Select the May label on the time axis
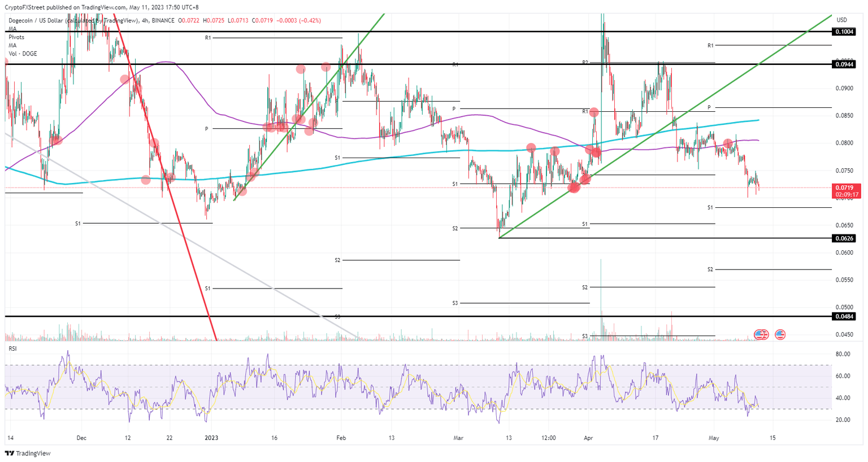 coord(714,438)
